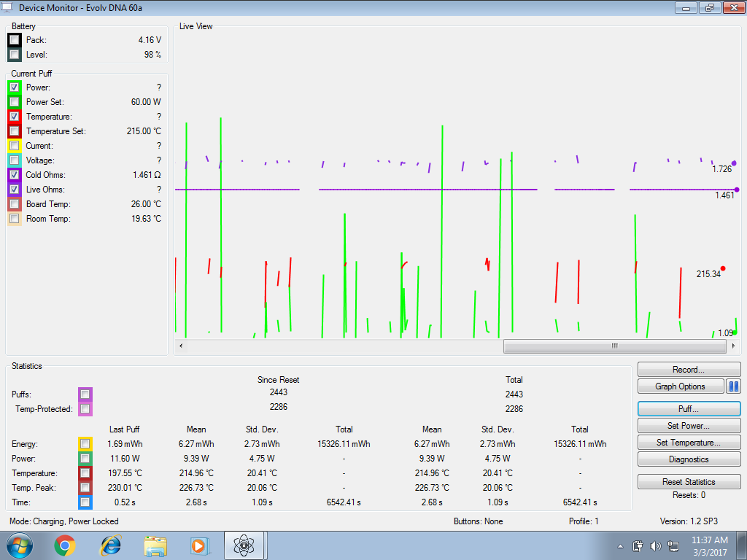747x560 pixels.
Task: Click the Profile: 1 status text
Action: (584, 521)
